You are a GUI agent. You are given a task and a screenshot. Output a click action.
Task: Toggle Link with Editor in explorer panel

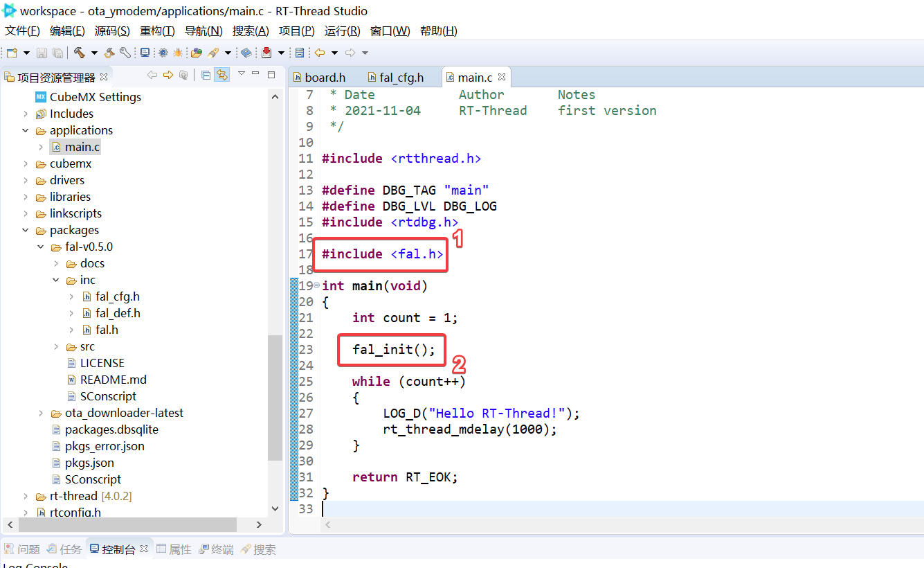coord(221,75)
